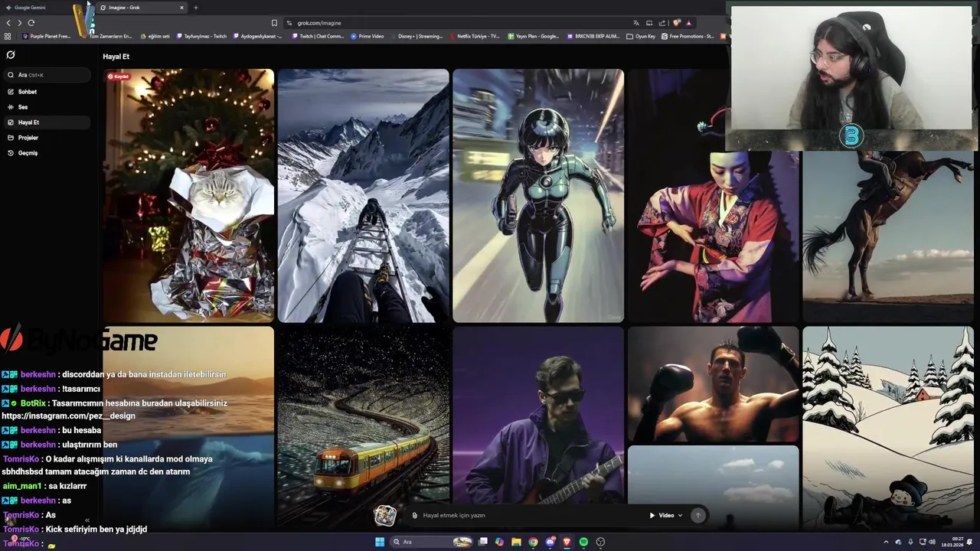Open the Windows Start menu
The width and height of the screenshot is (980, 551).
pos(380,542)
